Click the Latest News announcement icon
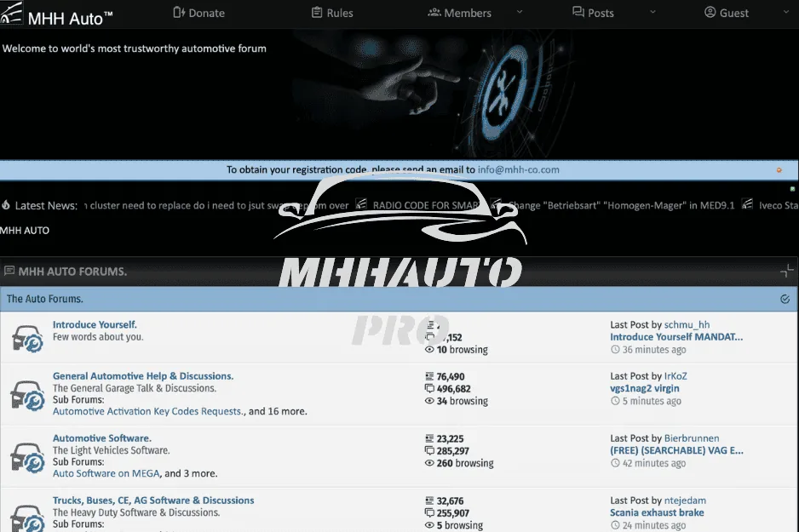 [x=7, y=205]
